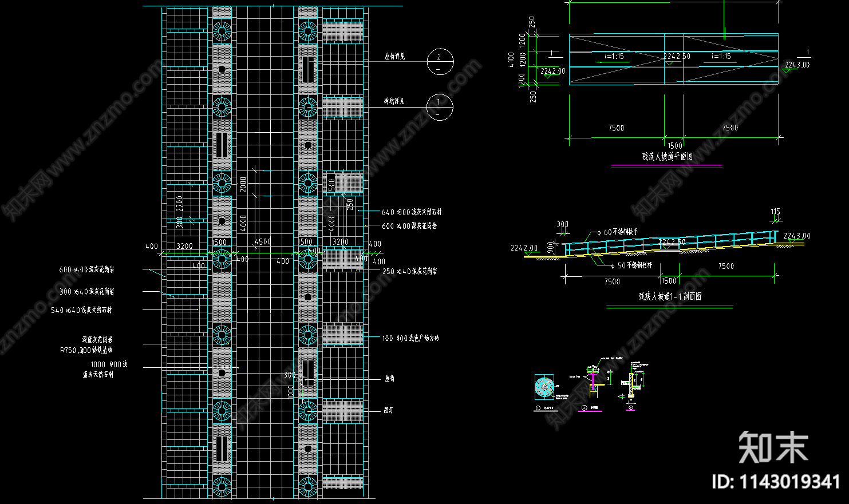Select detail bubble numbered 1 beside 树坑详见
The width and height of the screenshot is (849, 504).
coord(440,107)
